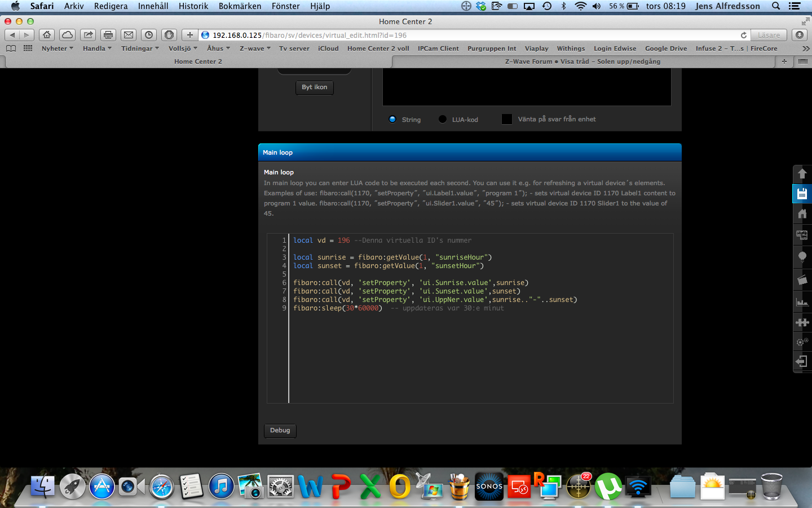Click Spotlight magnifier in menu bar
The height and width of the screenshot is (508, 812).
pos(776,6)
